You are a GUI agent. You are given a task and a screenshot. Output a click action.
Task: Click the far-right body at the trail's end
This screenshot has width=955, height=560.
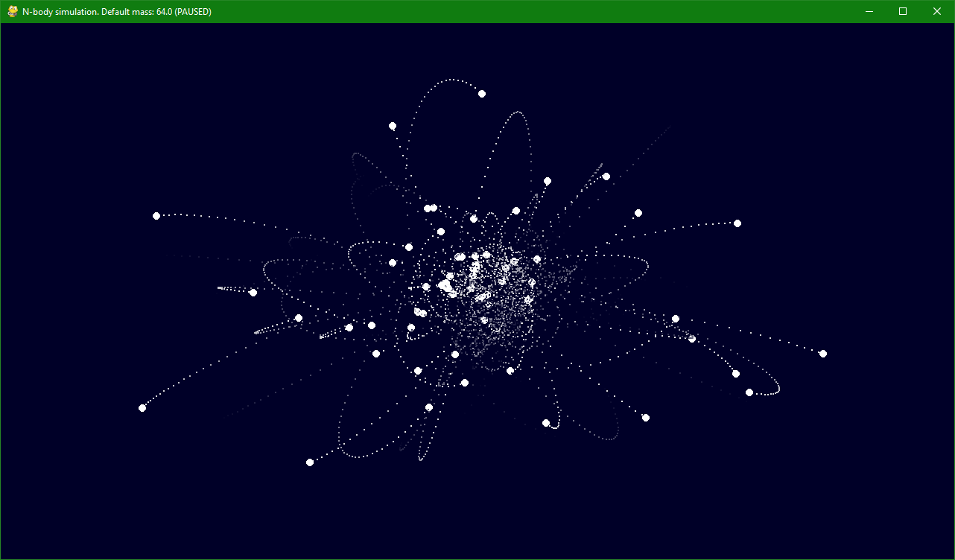[x=823, y=354]
